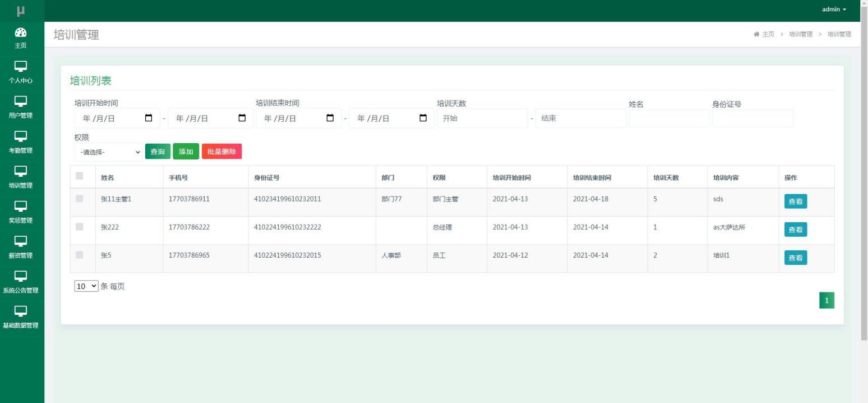The width and height of the screenshot is (868, 403).
Task: Click the first 培训开始时间 date field
Action: [x=117, y=118]
